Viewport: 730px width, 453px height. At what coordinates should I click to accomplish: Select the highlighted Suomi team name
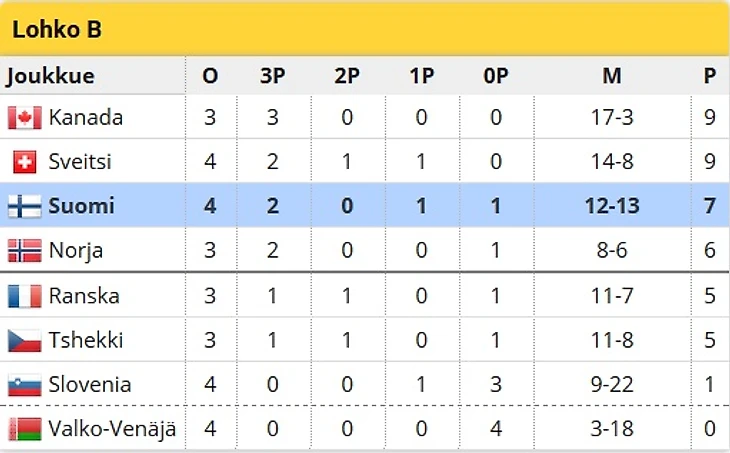tap(81, 206)
